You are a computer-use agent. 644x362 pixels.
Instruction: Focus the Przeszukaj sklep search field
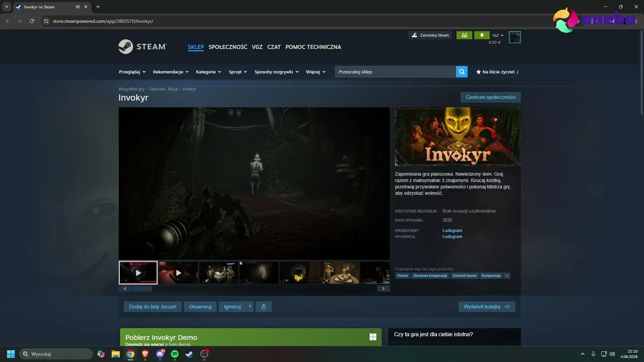point(395,72)
